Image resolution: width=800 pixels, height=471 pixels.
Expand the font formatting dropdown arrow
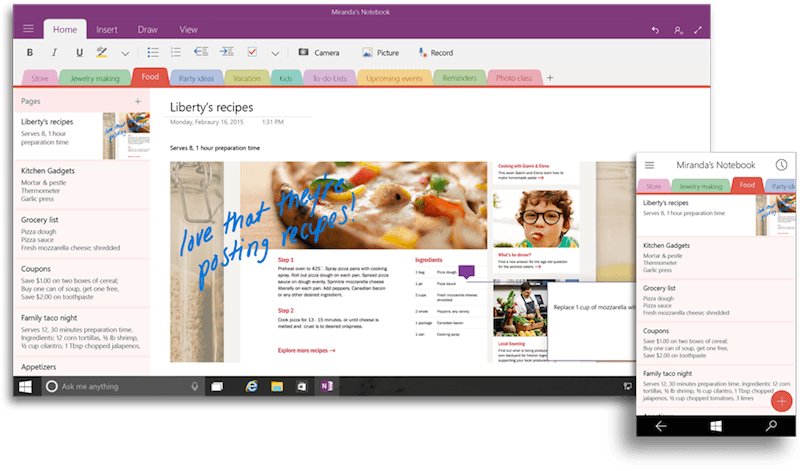(125, 53)
